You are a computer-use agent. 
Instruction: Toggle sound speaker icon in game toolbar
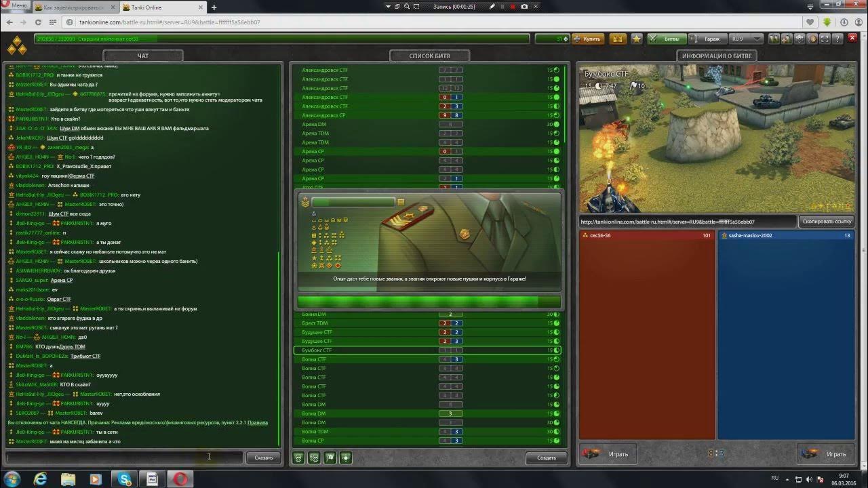814,39
